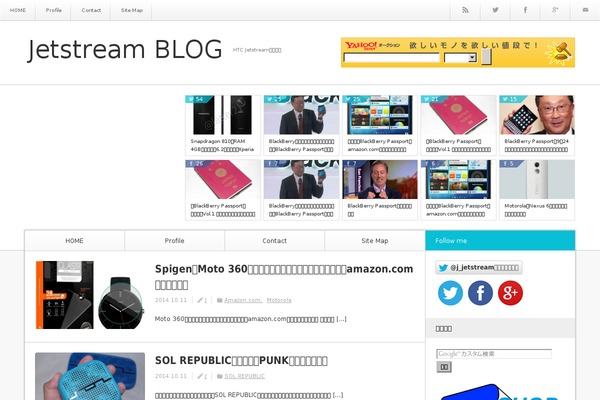The width and height of the screenshot is (600, 400).
Task: Open the Yahoo banner category dropdown
Action: pos(460,58)
